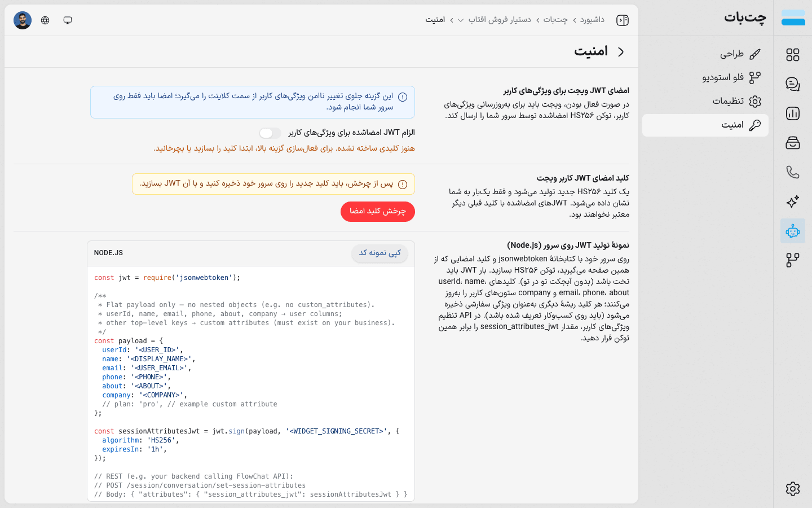Viewport: 812px width, 508px height.
Task: Click heading کلید امضای JWT کاربر ویجت
Action: (583, 178)
